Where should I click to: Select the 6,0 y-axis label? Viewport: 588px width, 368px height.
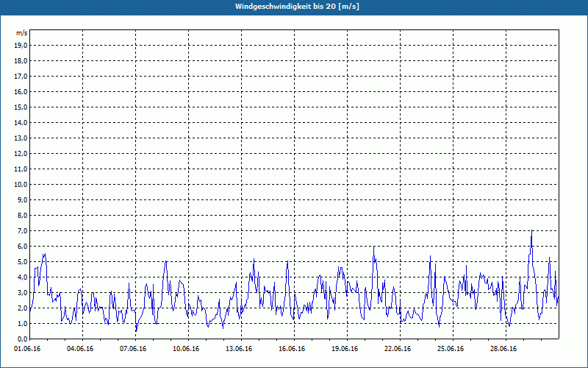coord(23,247)
